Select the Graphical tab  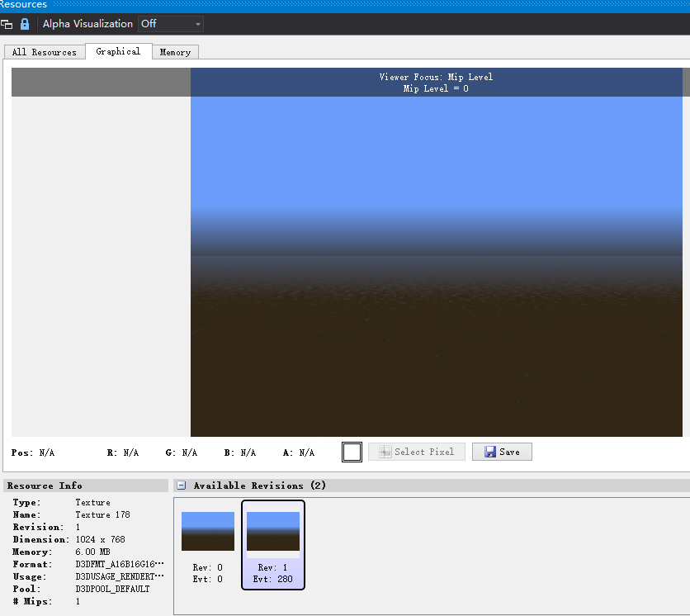[x=118, y=51]
